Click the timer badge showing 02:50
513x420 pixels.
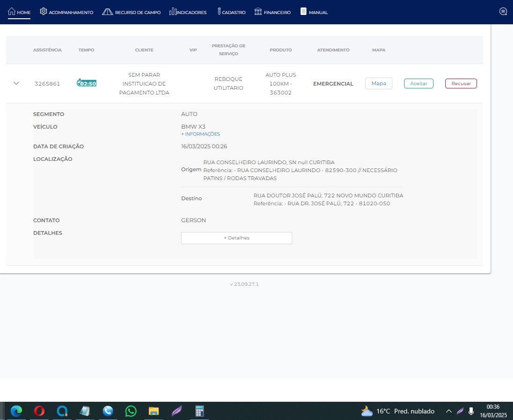point(87,83)
